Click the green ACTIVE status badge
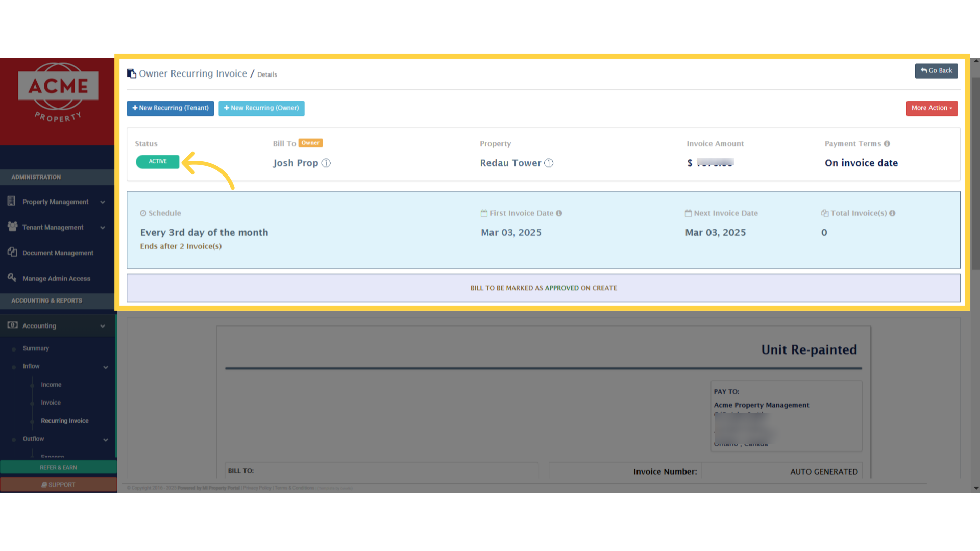The width and height of the screenshot is (980, 551). pos(157,161)
